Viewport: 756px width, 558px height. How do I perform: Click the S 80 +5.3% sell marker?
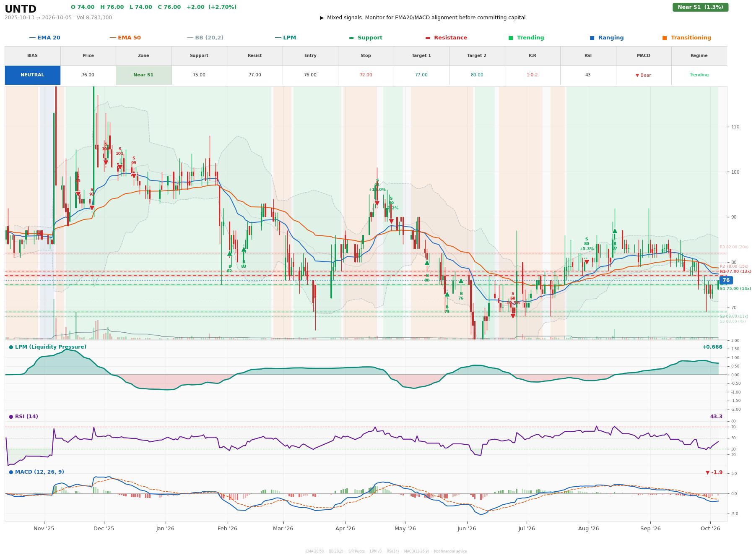click(587, 262)
